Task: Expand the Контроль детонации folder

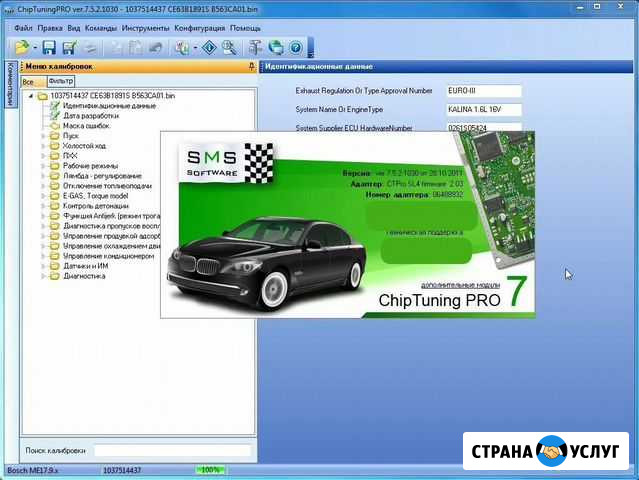Action: 43,206
